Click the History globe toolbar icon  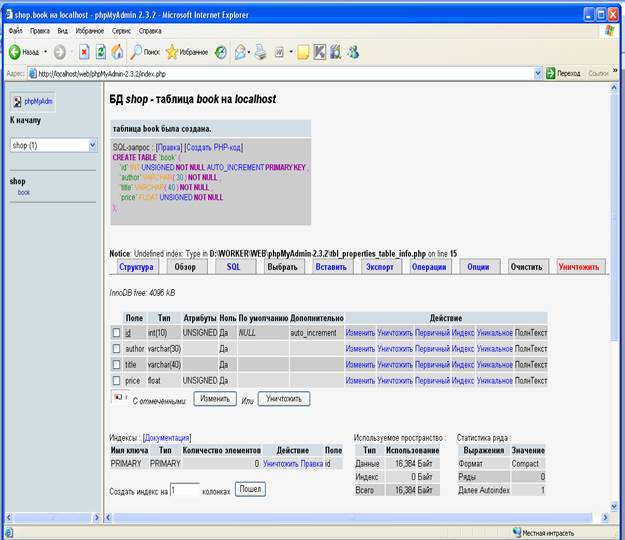[220, 52]
